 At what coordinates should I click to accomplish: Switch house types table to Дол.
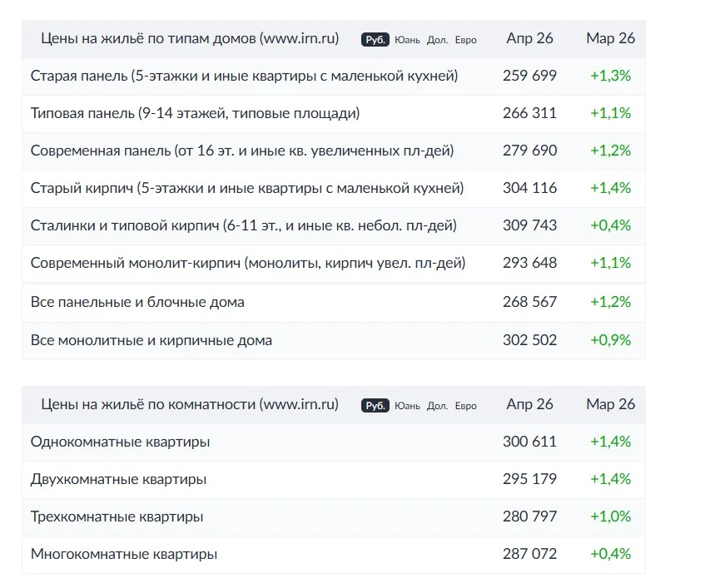pyautogui.click(x=437, y=40)
